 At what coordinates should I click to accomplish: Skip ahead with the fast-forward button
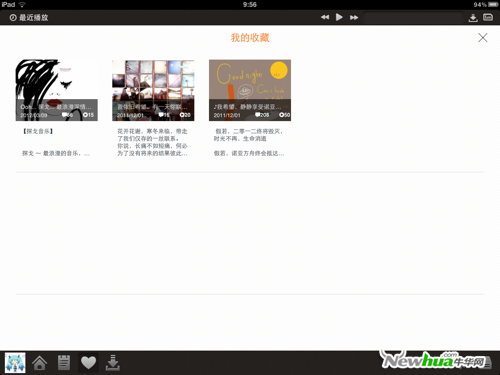tap(354, 17)
